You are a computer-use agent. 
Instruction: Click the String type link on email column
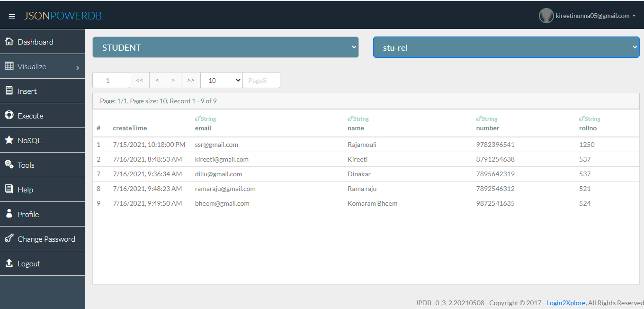pos(205,118)
